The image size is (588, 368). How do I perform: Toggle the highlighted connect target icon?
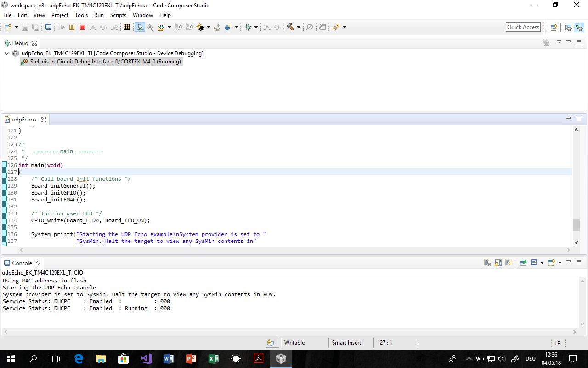140,28
